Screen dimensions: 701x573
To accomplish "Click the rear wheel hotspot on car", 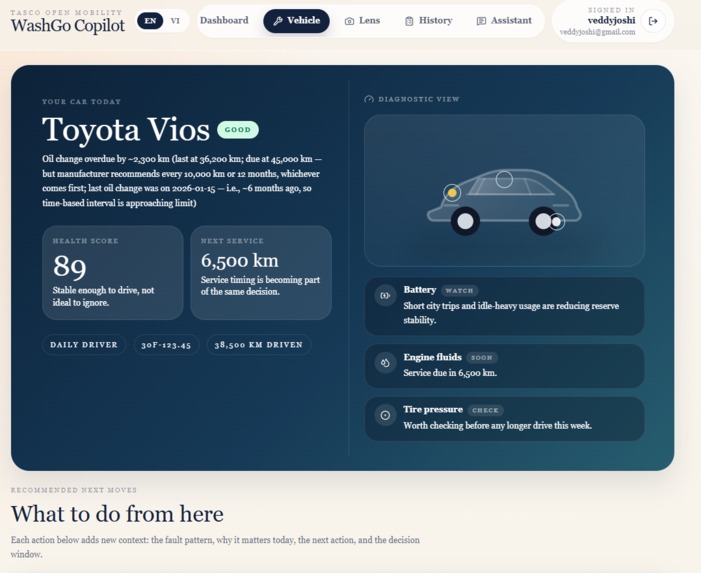I will click(x=557, y=221).
